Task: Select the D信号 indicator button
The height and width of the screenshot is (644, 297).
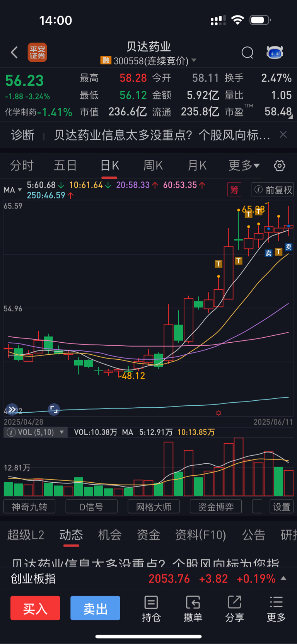Action: pos(91,507)
